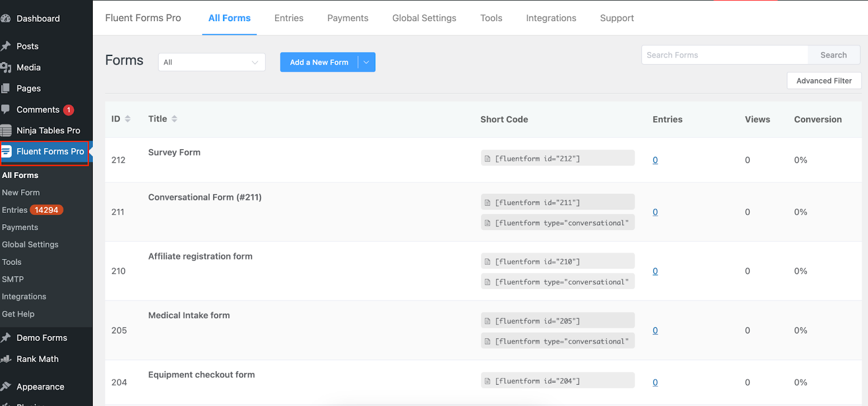Open Entries in sidebar submenu
This screenshot has width=868, height=406.
(x=15, y=210)
